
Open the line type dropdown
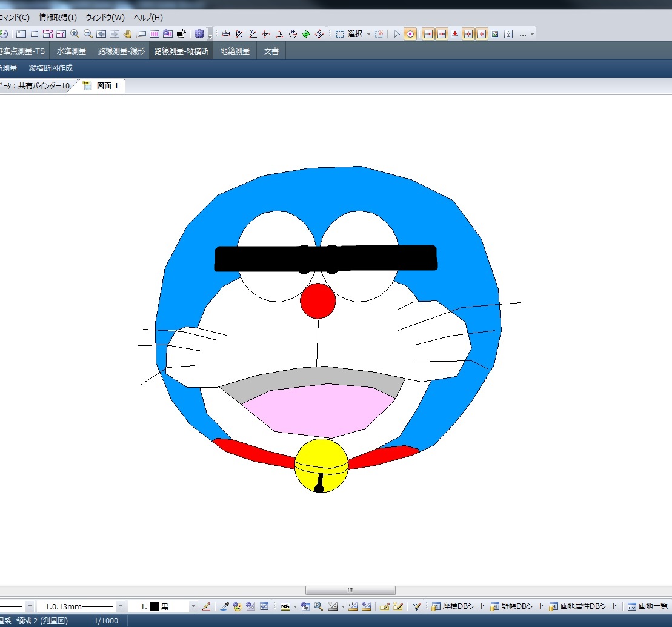[x=30, y=606]
